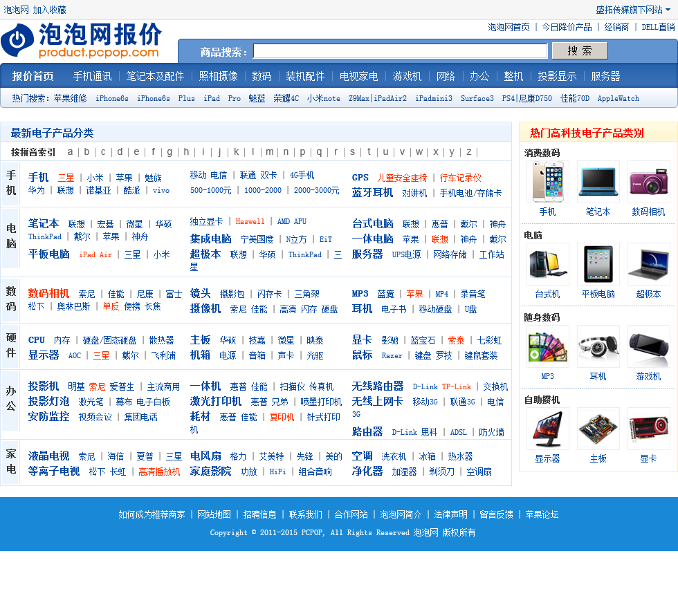
Task: Open the 台式机 desktop thumbnail image
Action: click(547, 264)
